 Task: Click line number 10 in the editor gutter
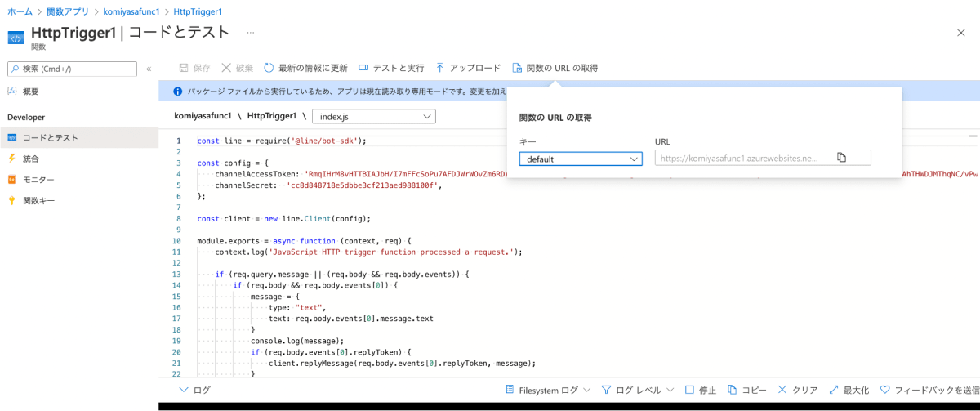click(x=176, y=241)
